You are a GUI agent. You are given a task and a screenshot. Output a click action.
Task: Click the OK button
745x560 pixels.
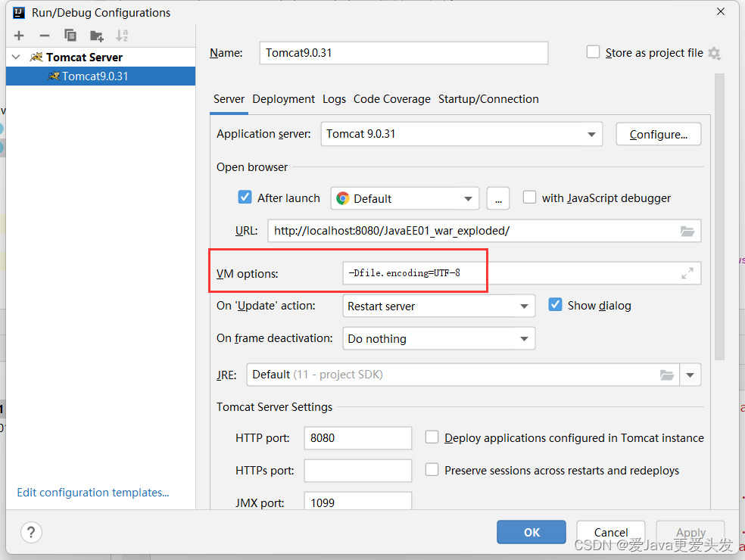click(x=531, y=533)
